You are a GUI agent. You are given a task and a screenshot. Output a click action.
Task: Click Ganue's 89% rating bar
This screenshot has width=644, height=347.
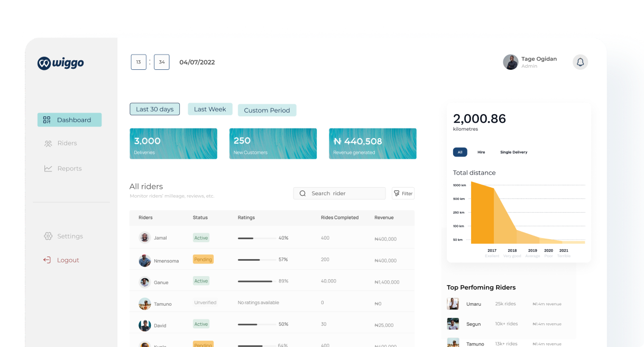[256, 281]
